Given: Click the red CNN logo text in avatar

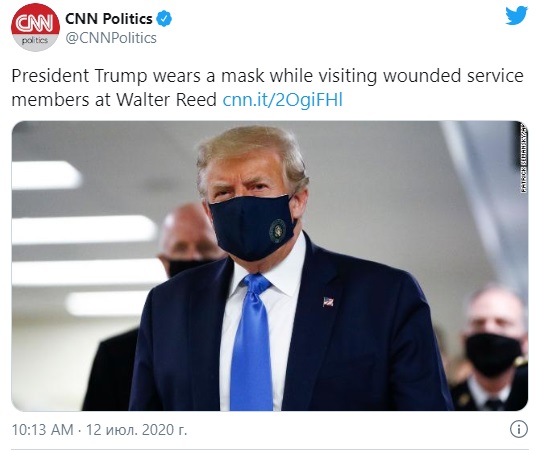Looking at the screenshot, I should (35, 23).
